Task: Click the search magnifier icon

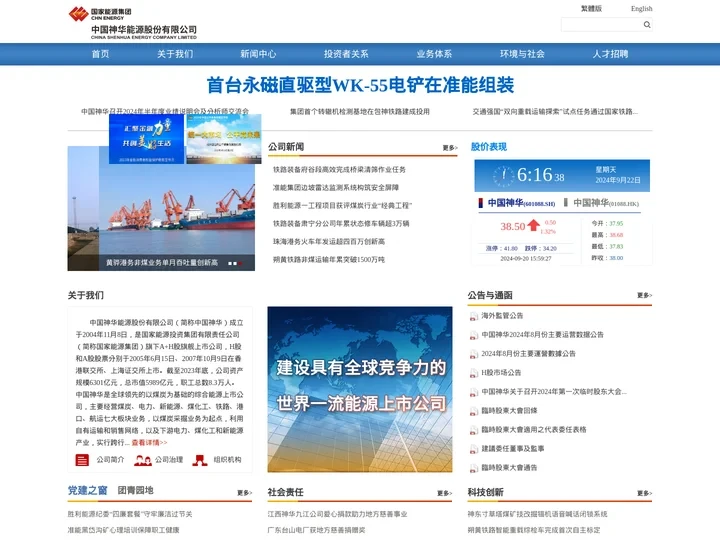Action: coord(647,25)
